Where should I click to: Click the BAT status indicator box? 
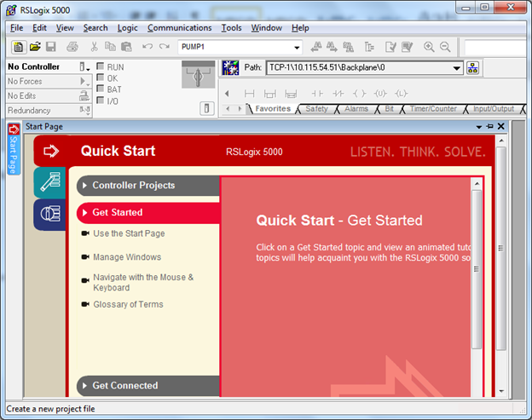tap(101, 89)
